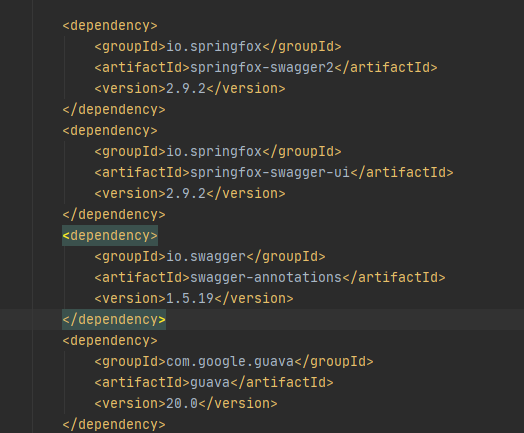Viewport: 524px width, 433px height.
Task: Click second io.springfox groupId value
Action: point(214,152)
